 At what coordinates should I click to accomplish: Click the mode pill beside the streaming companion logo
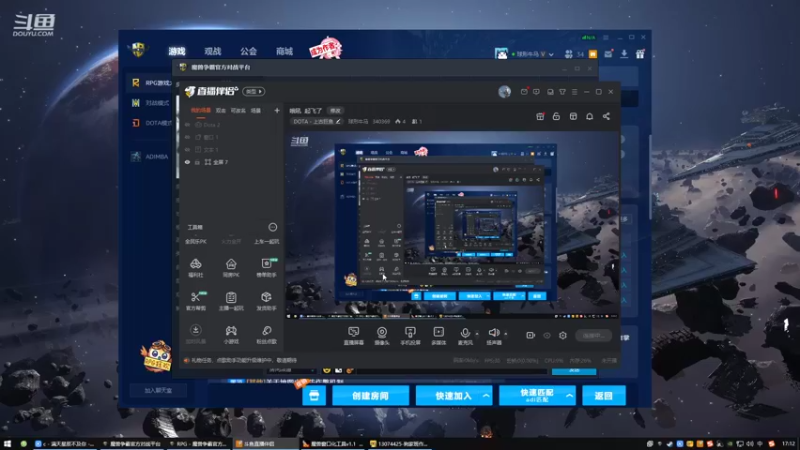tap(254, 91)
